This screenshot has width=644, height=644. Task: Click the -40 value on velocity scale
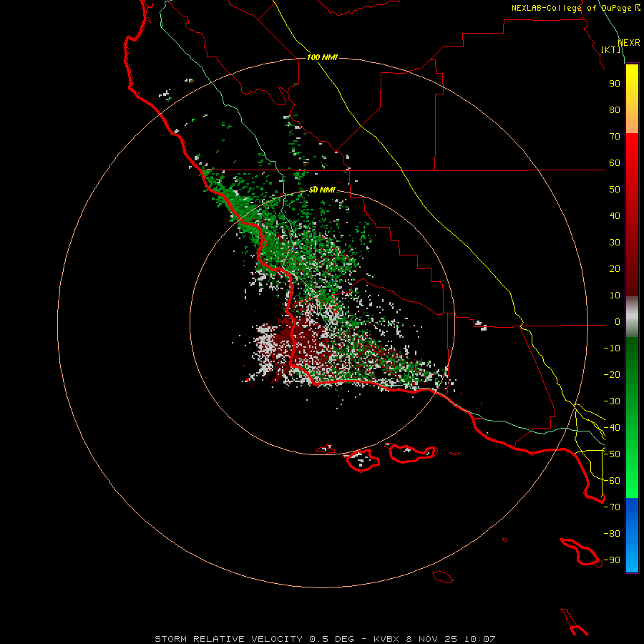[x=612, y=428]
